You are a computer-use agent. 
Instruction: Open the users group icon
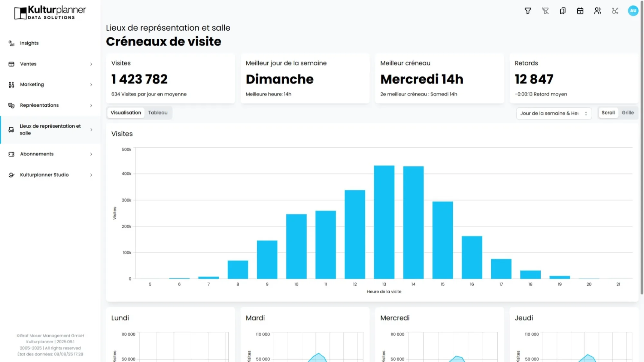pos(598,11)
